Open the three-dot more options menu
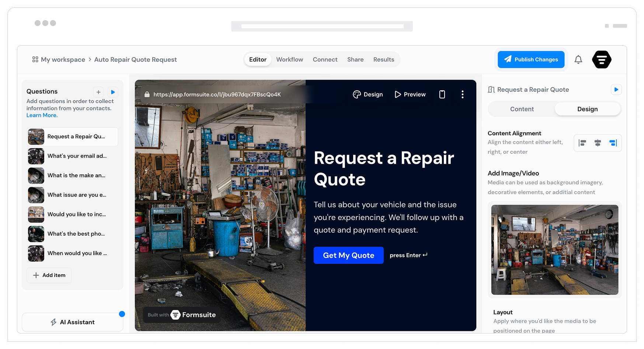The height and width of the screenshot is (349, 644). coord(462,95)
